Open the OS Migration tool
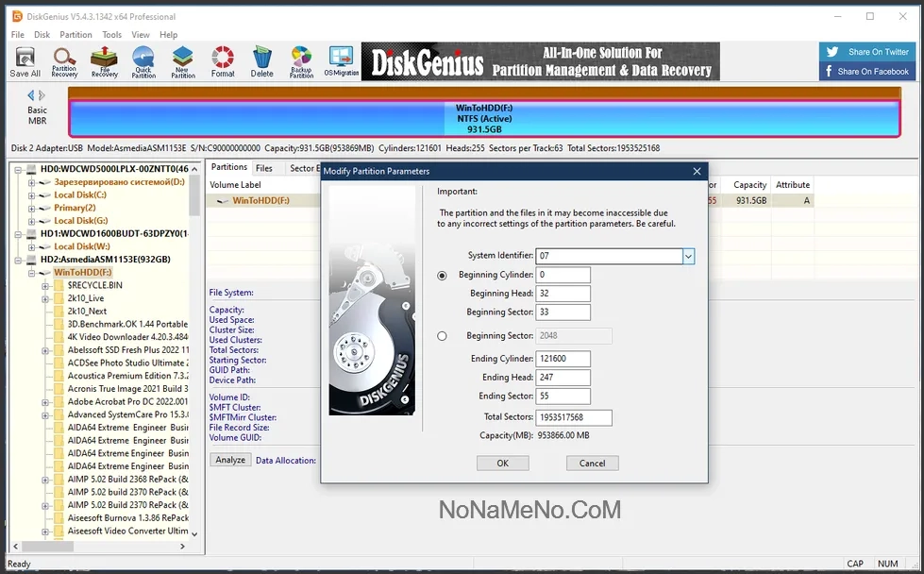 341,62
